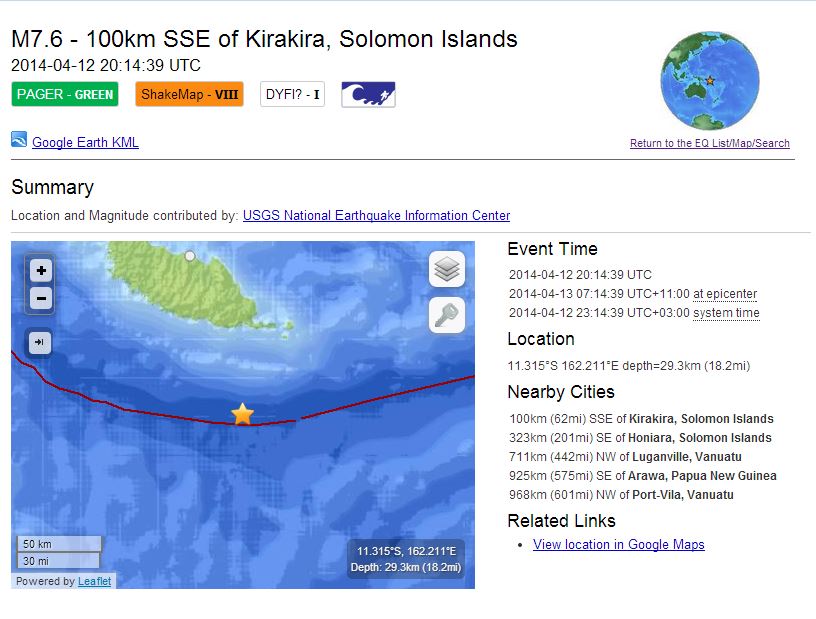Open the DYFI? intensity badge
This screenshot has width=816, height=619.
click(292, 95)
